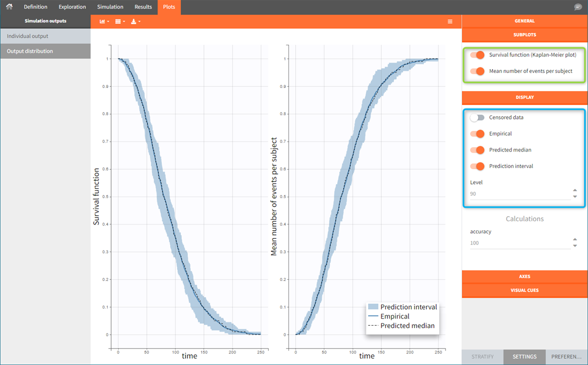Toggle the Survival function (Kaplan-Meier plot) switch
Viewport: 588px width, 365px height.
pyautogui.click(x=477, y=55)
